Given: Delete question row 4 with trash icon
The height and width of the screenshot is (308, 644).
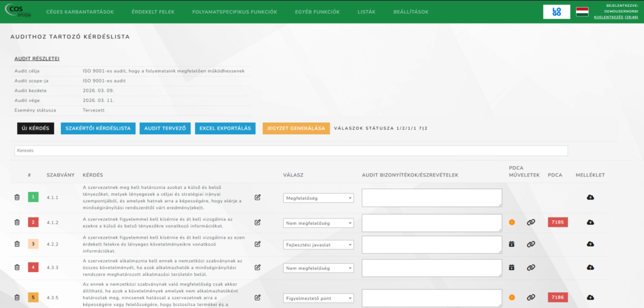Looking at the screenshot, I should coord(17,267).
